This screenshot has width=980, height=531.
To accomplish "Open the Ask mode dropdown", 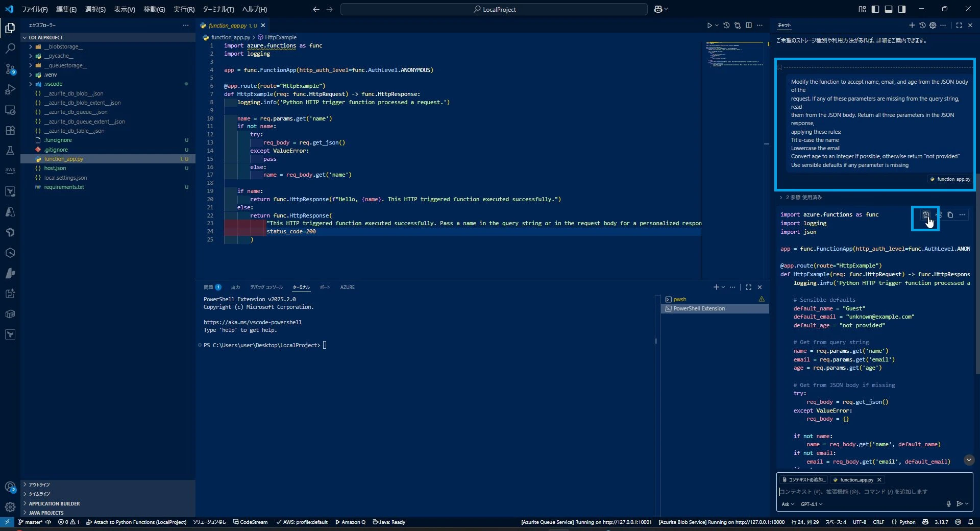I will click(788, 504).
